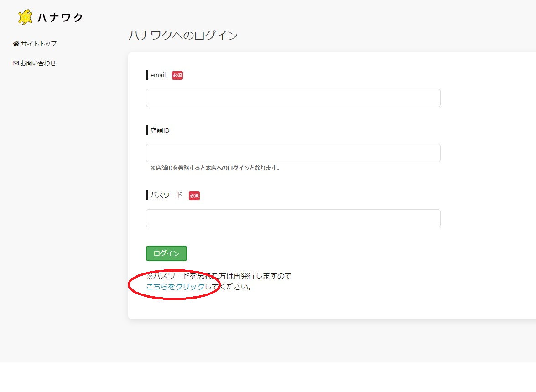Screen dimensions: 536x392
Task: Click the ※店舗IDを省略すると note text
Action: (x=215, y=168)
